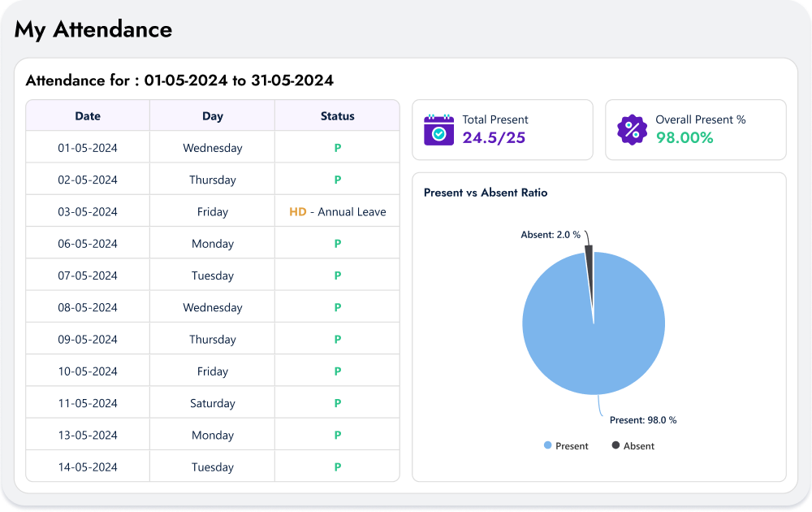Toggle the Present legend label
812x512 pixels.
click(x=572, y=446)
